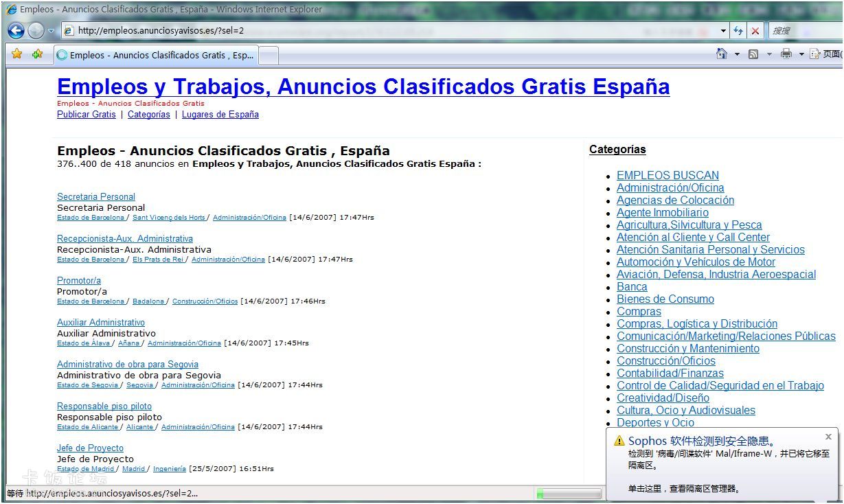Click the EMPLEOS BUSCAN category link
Viewport: 844px width, 504px height.
tap(668, 176)
